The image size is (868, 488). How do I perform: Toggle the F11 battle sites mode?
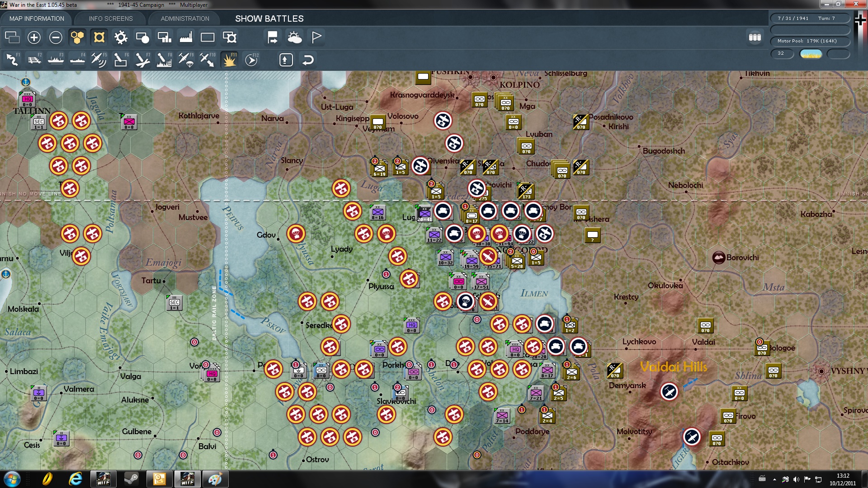pyautogui.click(x=229, y=60)
